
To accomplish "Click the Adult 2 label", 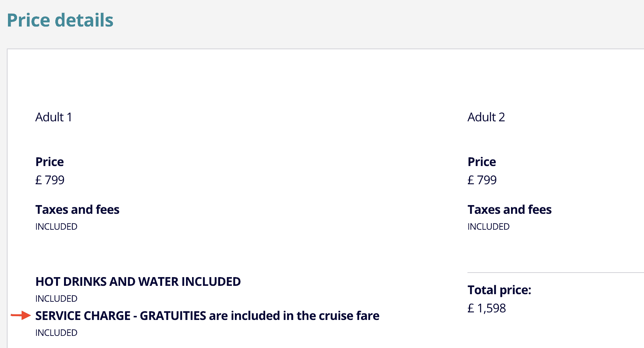I will coord(486,117).
